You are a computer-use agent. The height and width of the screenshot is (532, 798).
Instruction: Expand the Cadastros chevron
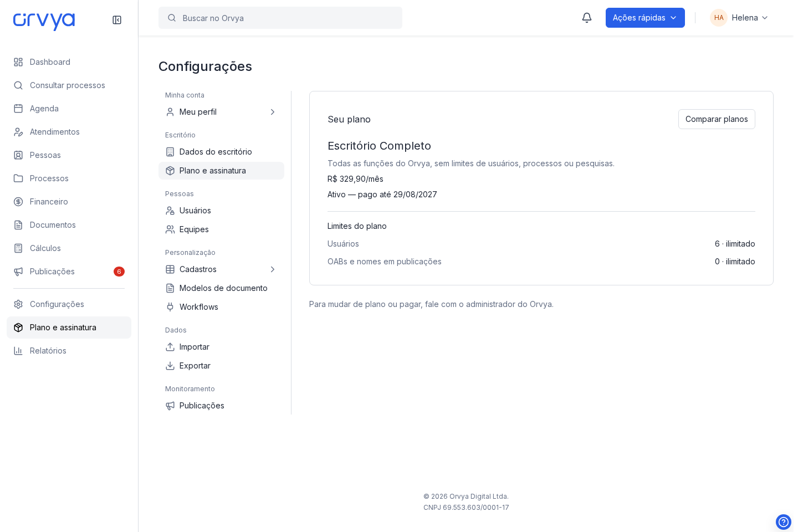pos(272,269)
